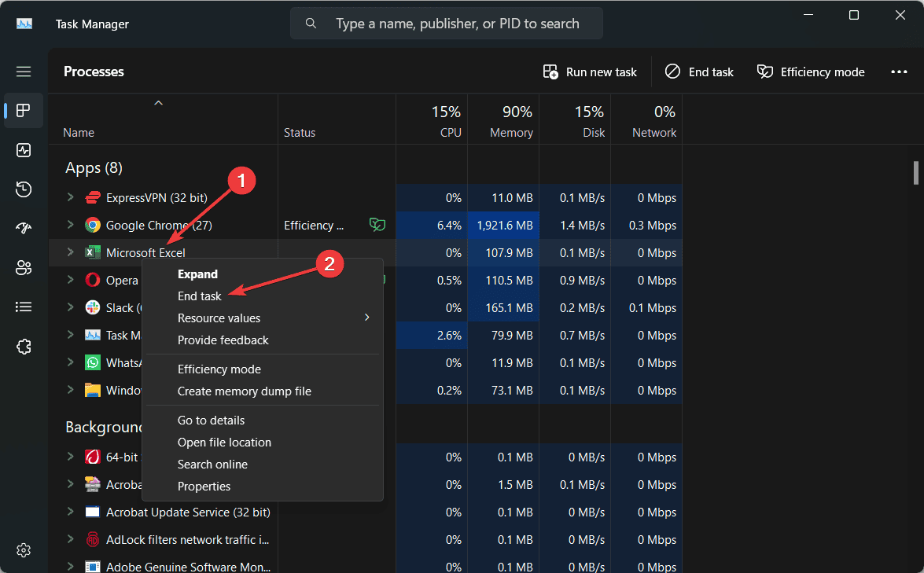Viewport: 924px width, 573px height.
Task: Sort by the Disk column header
Action: (575, 120)
